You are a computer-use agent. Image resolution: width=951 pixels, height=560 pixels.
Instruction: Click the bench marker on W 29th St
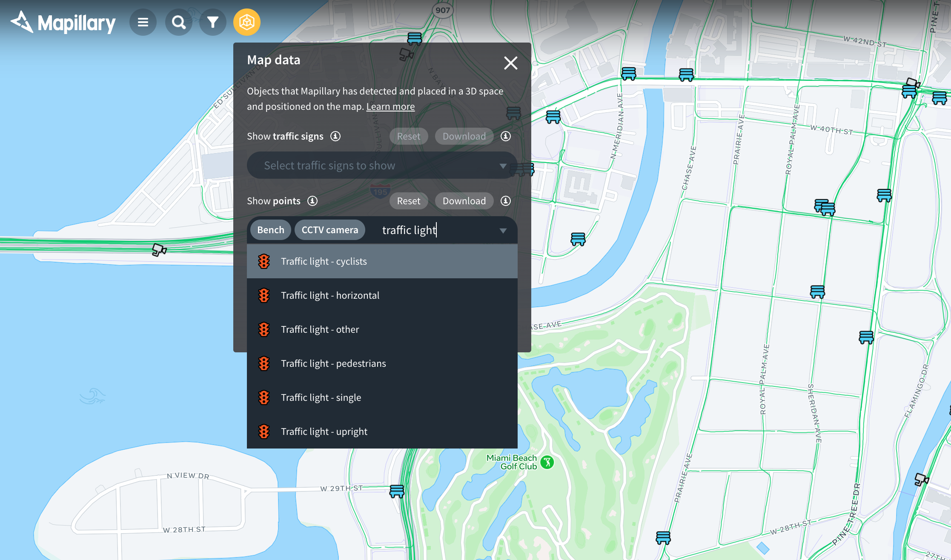(397, 491)
